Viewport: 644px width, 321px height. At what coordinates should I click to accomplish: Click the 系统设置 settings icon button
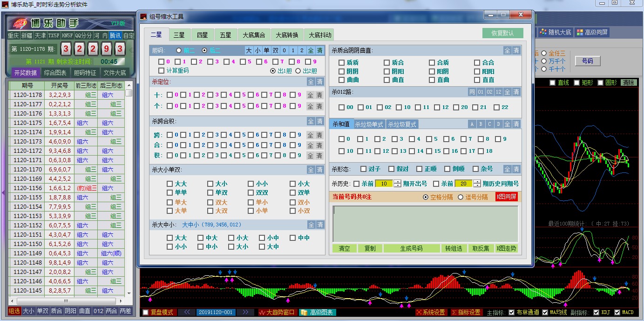(x=431, y=312)
